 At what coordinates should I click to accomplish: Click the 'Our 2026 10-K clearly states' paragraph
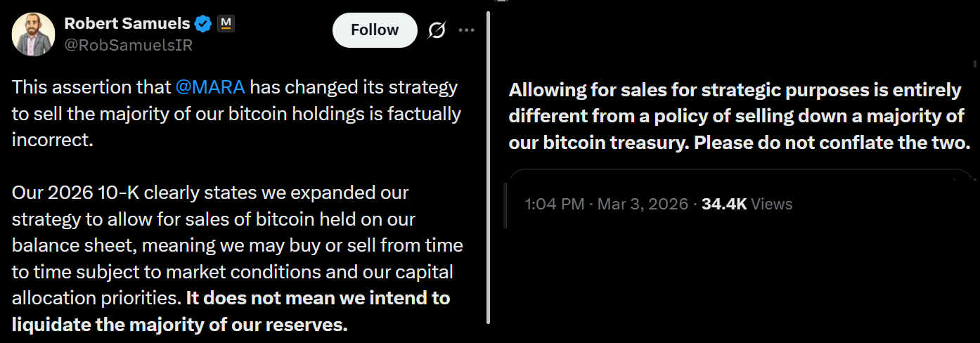point(211,193)
